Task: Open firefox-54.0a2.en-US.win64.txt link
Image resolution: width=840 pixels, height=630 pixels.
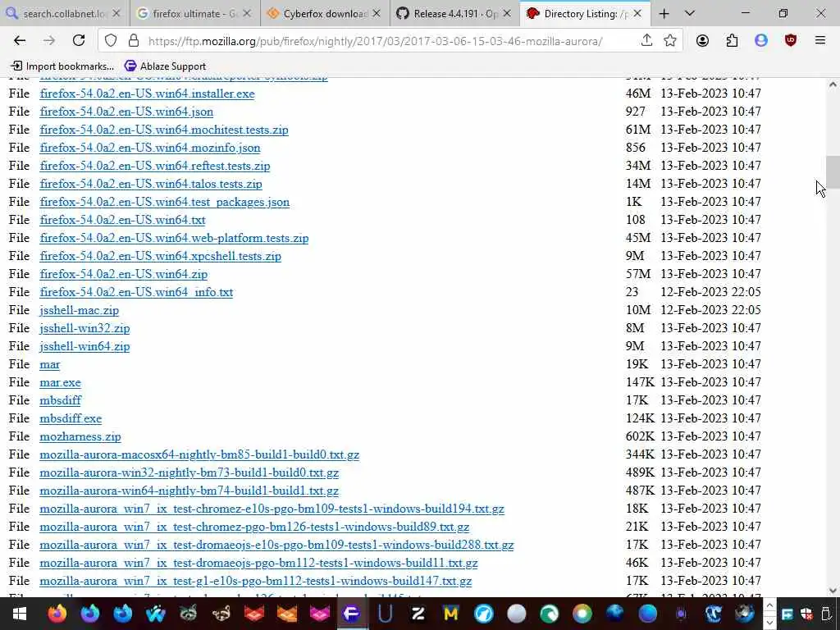Action: point(123,220)
